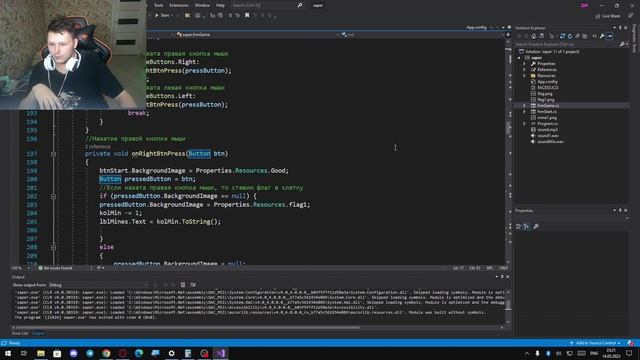Open Microsoft Edge from taskbar

[139, 353]
